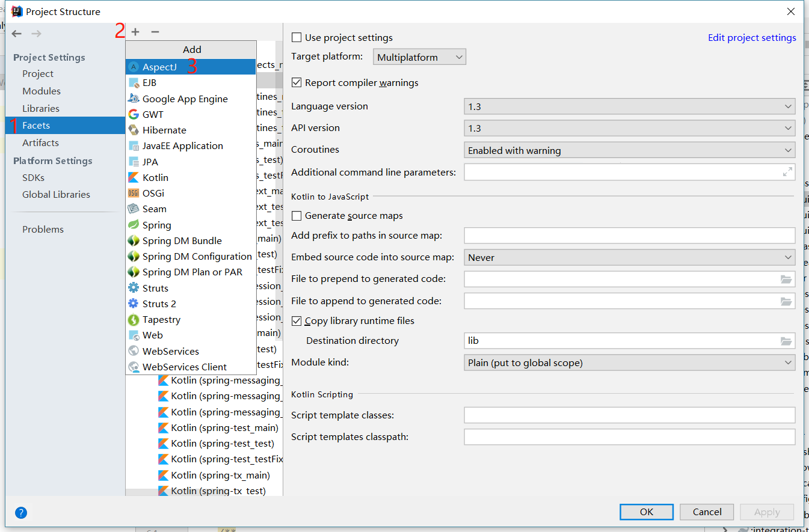The image size is (809, 532).
Task: Click the WebServices globe icon
Action: coord(134,351)
